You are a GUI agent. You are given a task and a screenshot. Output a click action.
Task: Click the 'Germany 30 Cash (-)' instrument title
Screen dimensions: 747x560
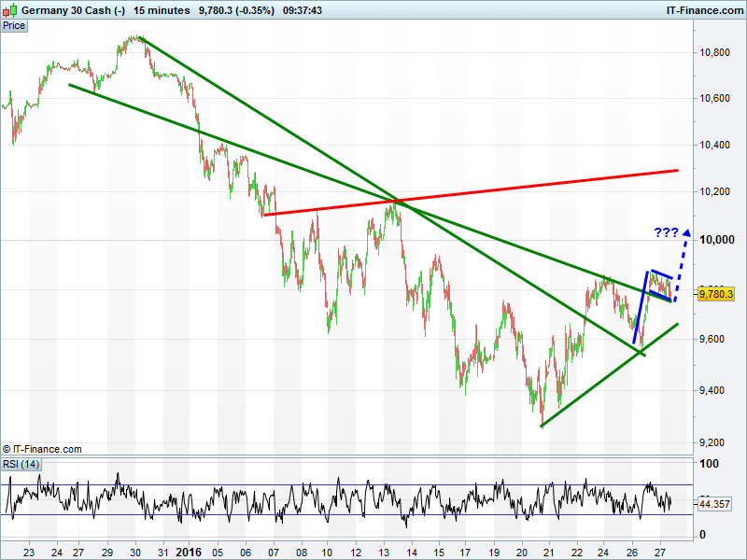(73, 10)
